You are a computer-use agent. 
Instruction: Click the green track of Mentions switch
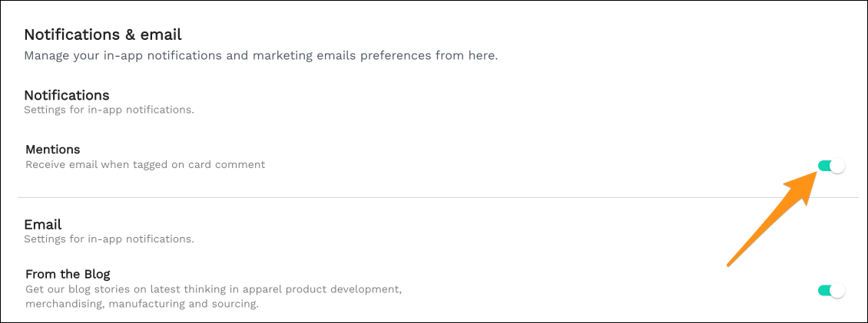click(x=824, y=166)
